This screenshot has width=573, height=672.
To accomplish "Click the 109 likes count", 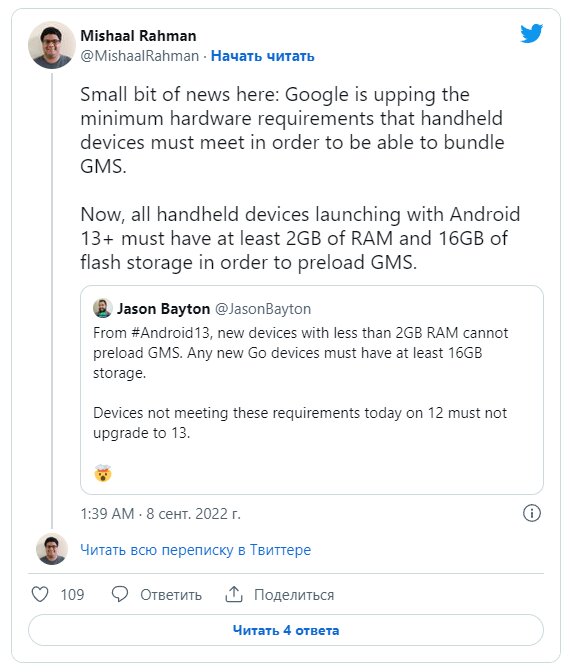I will 72,595.
